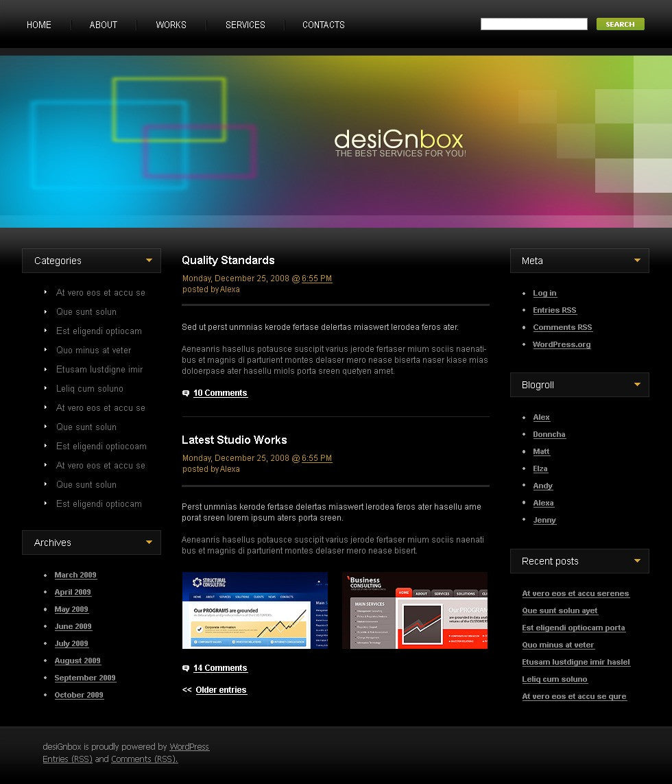This screenshot has height=784, width=672.
Task: Open Jenny in the Blogroll
Action: tap(544, 520)
